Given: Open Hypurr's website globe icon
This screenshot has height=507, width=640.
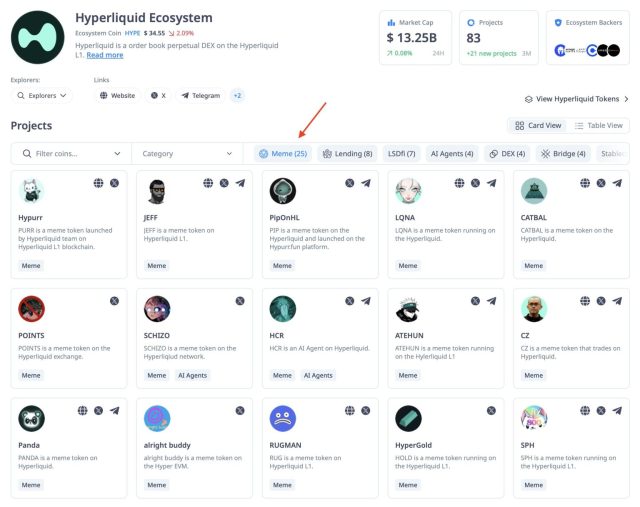Looking at the screenshot, I should pos(98,183).
